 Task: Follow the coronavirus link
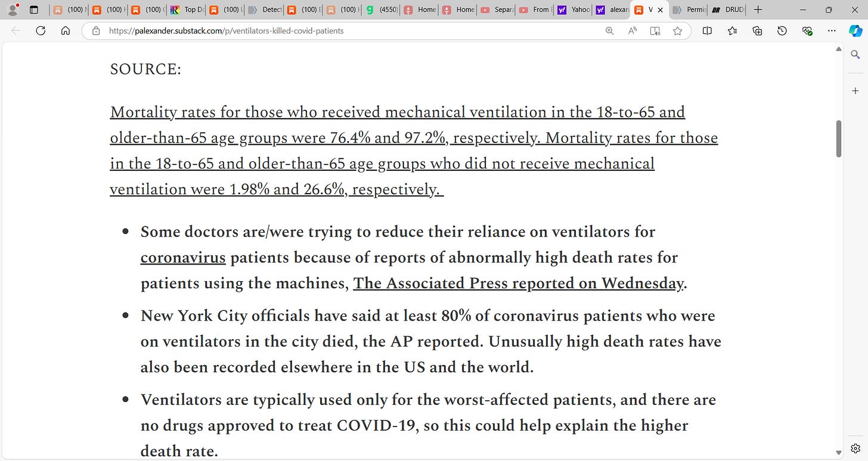click(183, 258)
